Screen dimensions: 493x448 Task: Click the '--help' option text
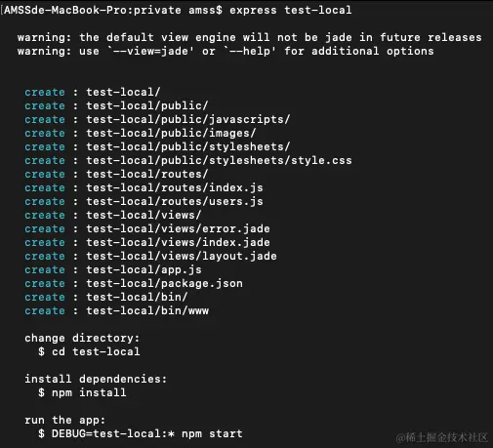point(250,51)
